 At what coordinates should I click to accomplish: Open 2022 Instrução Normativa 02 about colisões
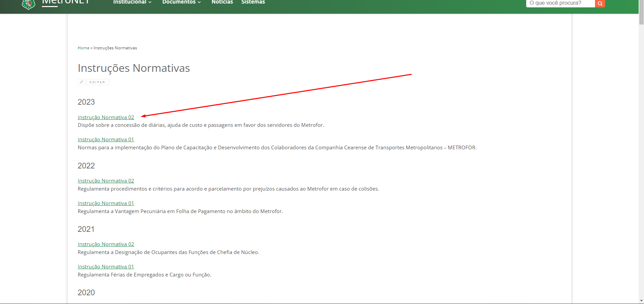tap(106, 181)
